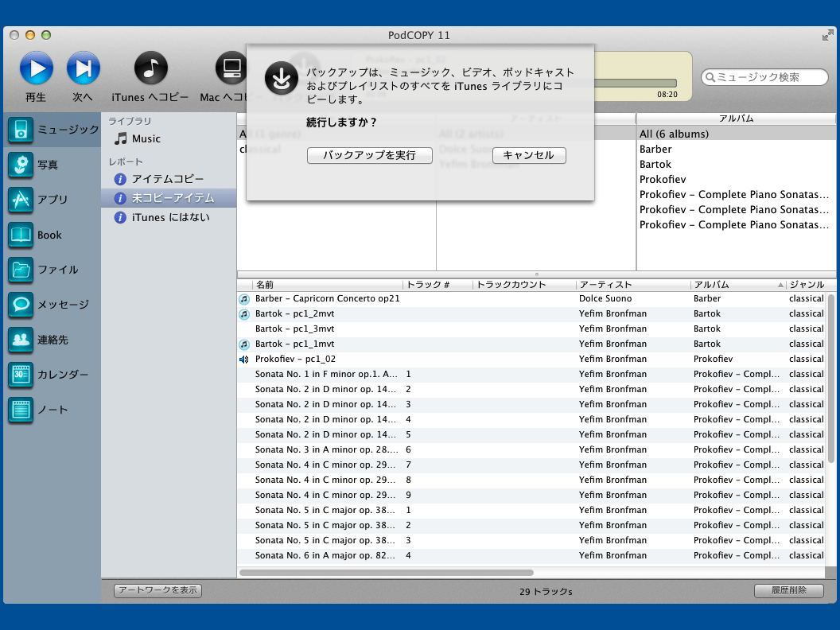This screenshot has width=840, height=630.
Task: Click music note icon beside Bartok pc1_1mvt
Action: pyautogui.click(x=244, y=344)
